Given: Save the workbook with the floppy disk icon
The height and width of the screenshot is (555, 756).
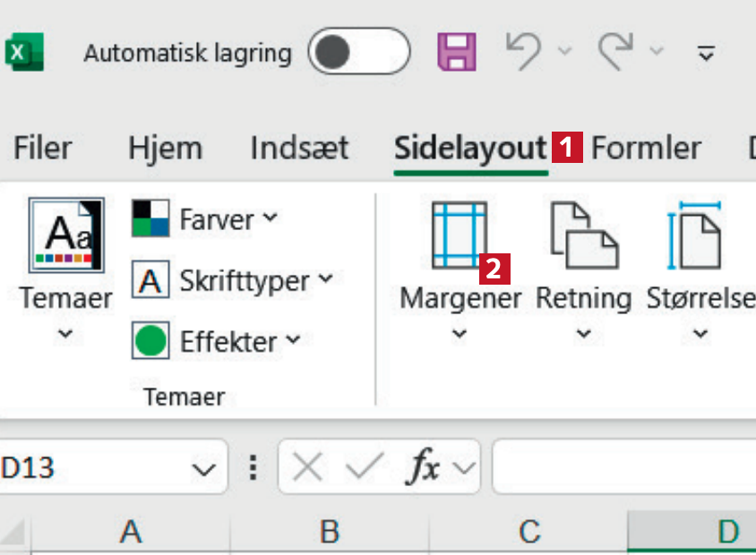Looking at the screenshot, I should (457, 52).
